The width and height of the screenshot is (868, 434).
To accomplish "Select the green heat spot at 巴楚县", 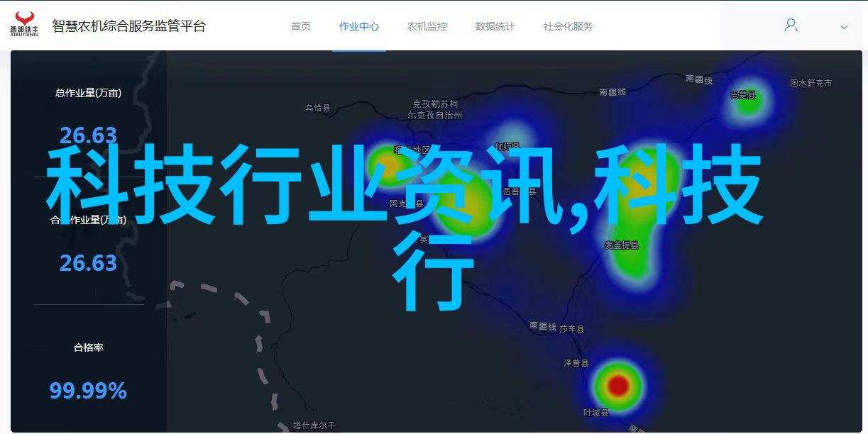I will [747, 104].
